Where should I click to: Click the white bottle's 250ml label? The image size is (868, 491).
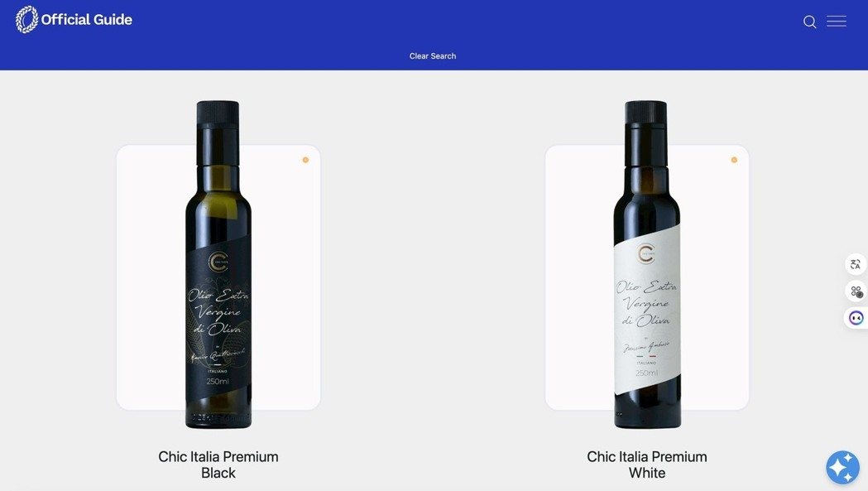click(646, 373)
